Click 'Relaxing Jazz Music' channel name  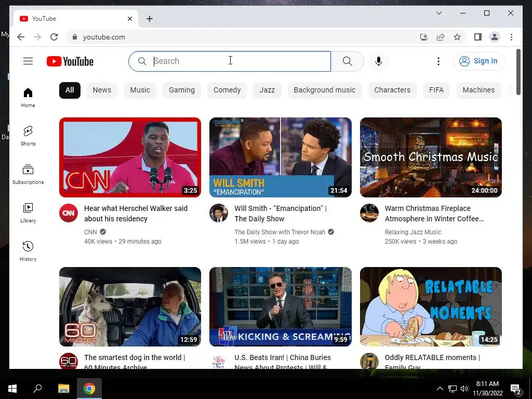point(413,232)
